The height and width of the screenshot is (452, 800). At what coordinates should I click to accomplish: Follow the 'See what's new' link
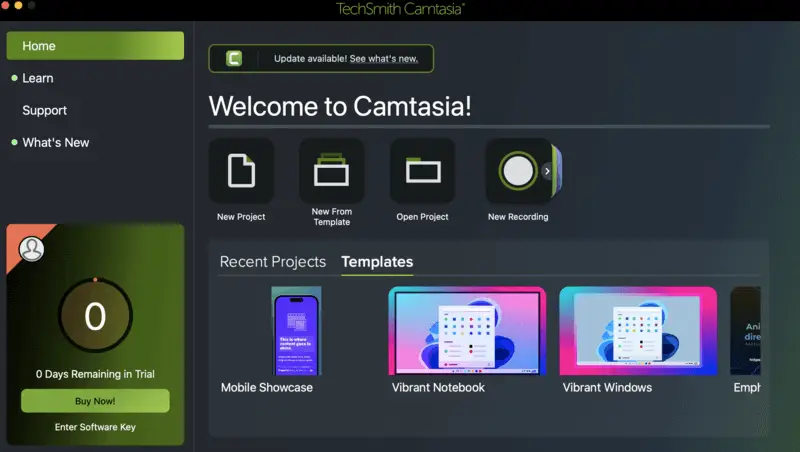coord(384,59)
